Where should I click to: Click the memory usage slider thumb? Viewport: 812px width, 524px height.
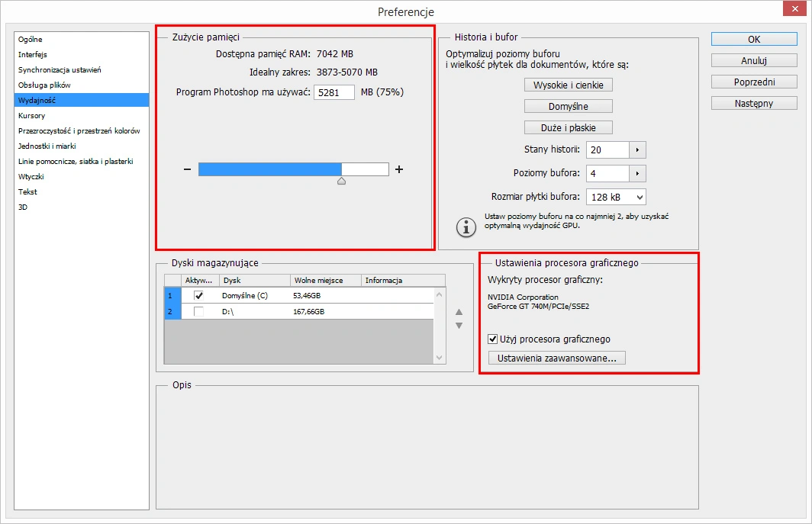coord(341,180)
